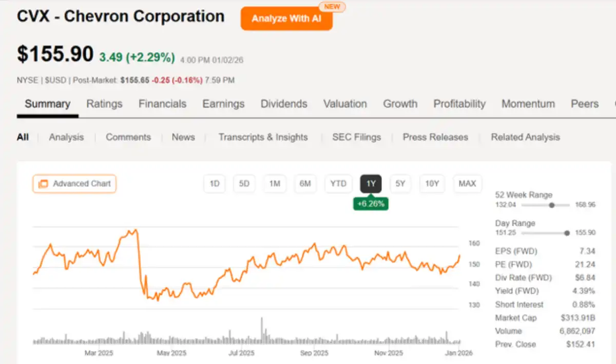
Task: Select the 1D chart timeframe
Action: [215, 184]
